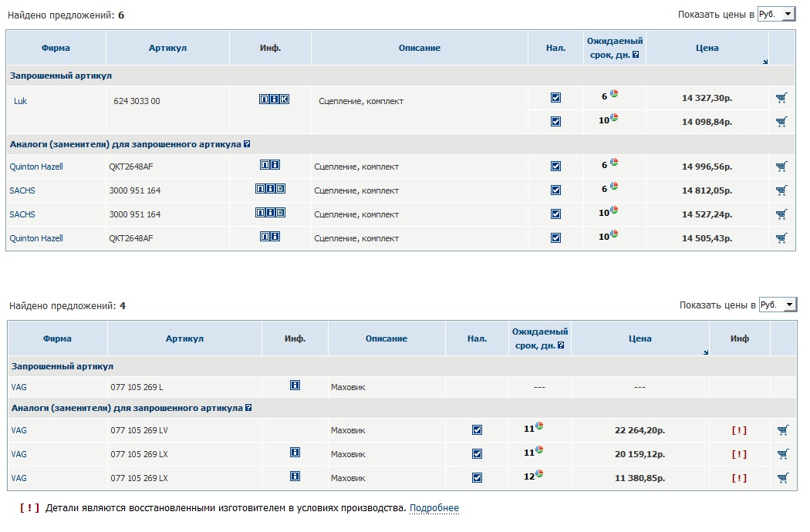Click delivery statistics pie icon for 12 days

click(539, 474)
